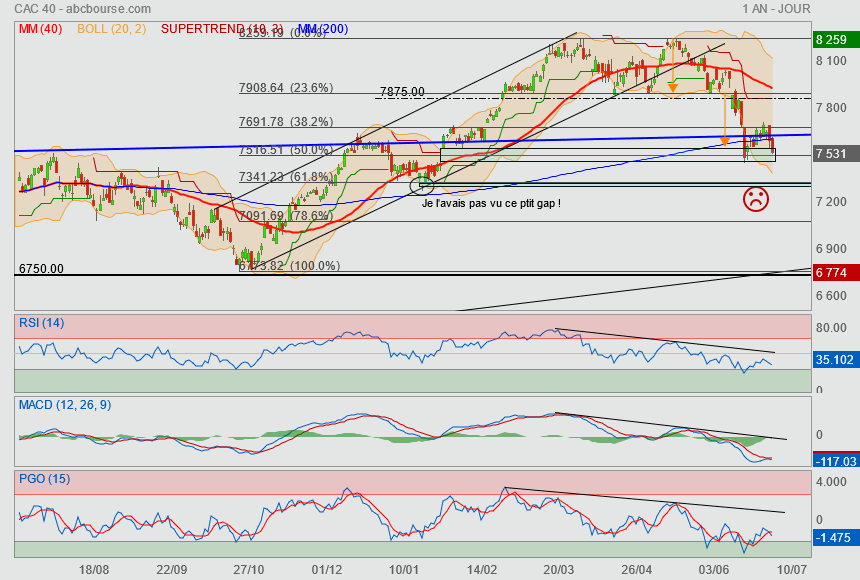Select the PGO (15) panel label
This screenshot has height=580, width=860.
(x=44, y=478)
